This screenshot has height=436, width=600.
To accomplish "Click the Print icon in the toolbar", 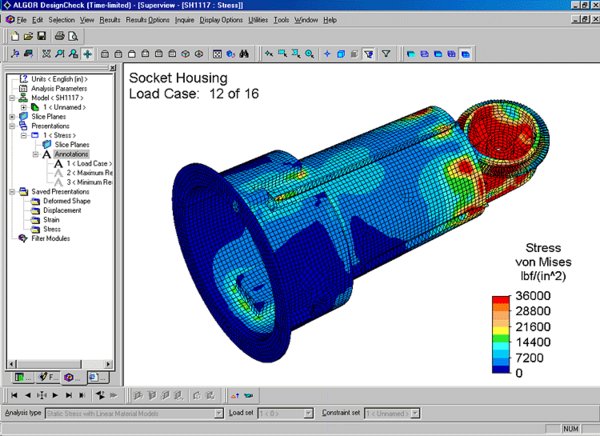I will [x=59, y=35].
